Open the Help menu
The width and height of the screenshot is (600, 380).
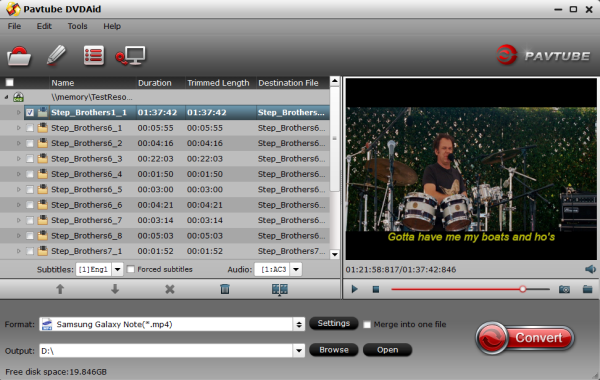pyautogui.click(x=112, y=26)
